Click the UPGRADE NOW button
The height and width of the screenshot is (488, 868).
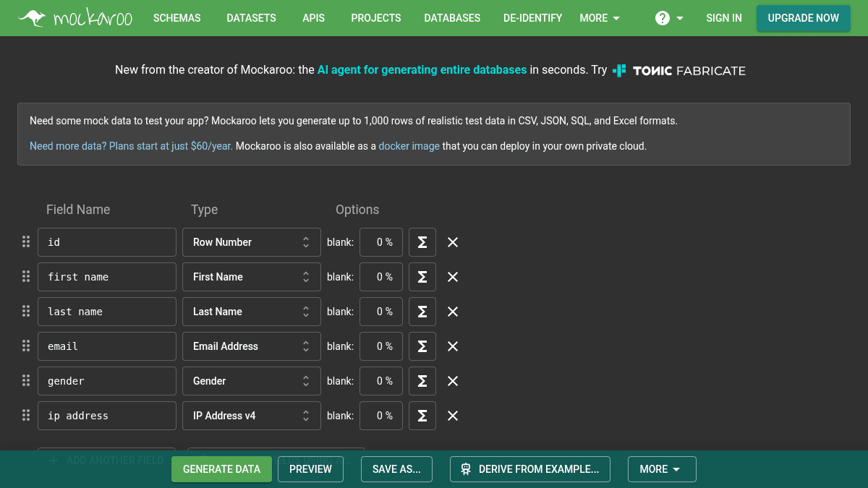(x=804, y=18)
